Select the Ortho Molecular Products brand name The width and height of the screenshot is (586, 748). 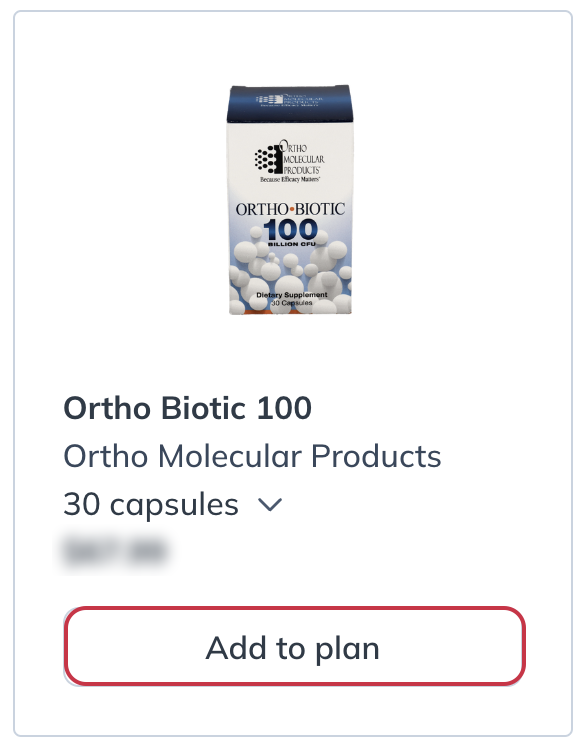click(252, 456)
